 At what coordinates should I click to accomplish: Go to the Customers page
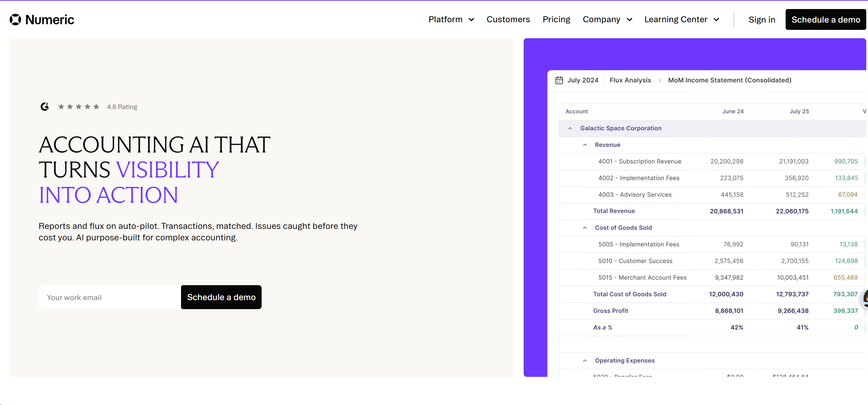click(x=508, y=19)
